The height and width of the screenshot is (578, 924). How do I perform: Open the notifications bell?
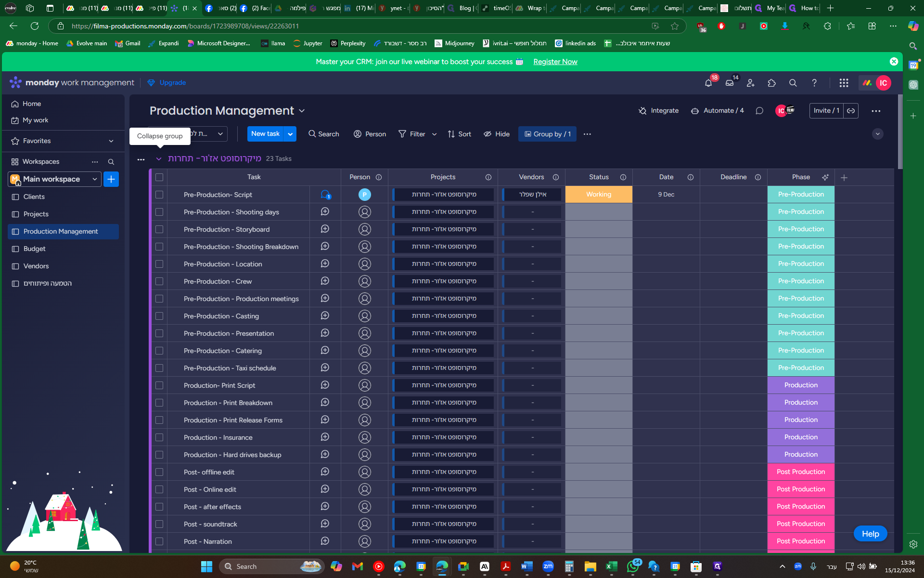(x=708, y=83)
